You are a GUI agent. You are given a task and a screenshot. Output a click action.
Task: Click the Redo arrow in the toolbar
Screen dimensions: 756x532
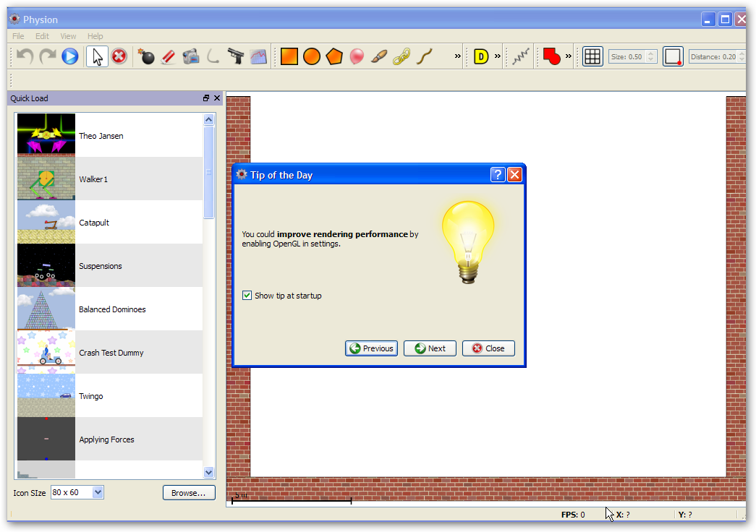point(47,56)
